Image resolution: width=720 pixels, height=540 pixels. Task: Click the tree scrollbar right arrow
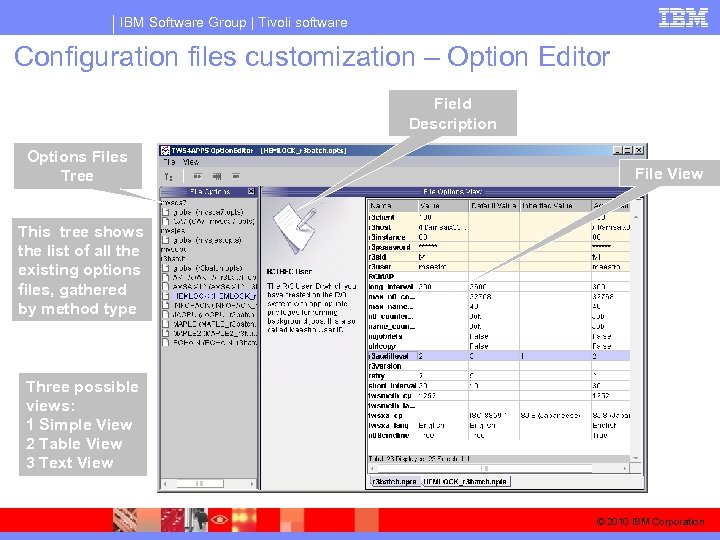coord(252,484)
